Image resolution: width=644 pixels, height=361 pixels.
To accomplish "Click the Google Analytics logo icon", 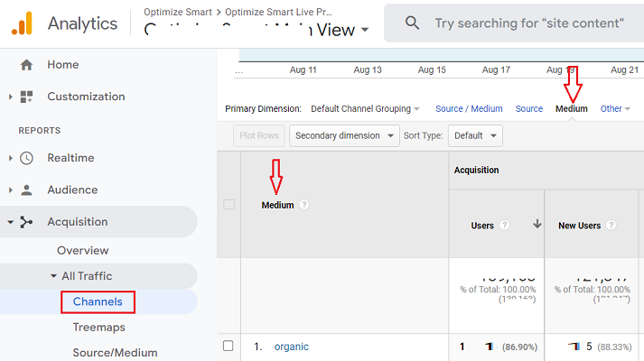I will coord(22,23).
